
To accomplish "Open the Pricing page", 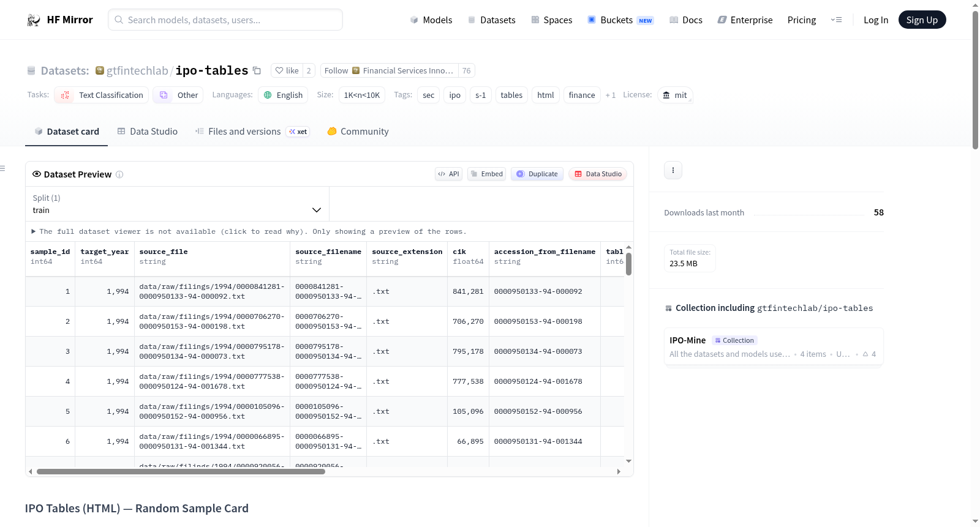I will point(802,20).
